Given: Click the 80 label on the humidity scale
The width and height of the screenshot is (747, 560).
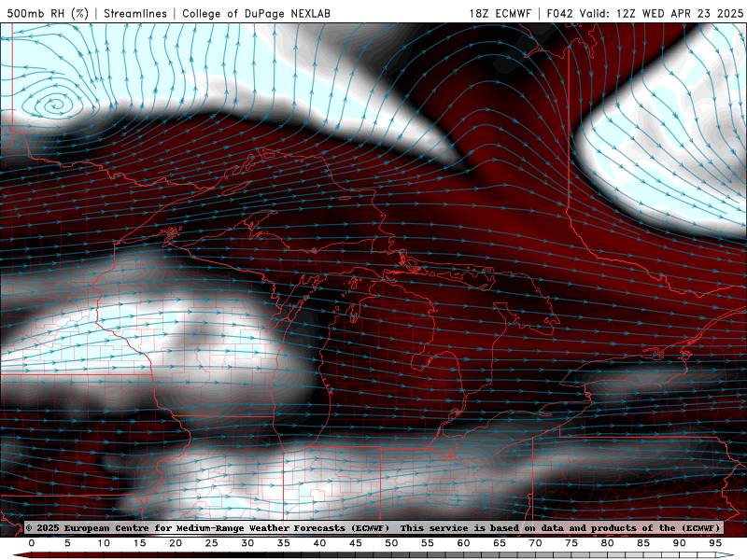Looking at the screenshot, I should pyautogui.click(x=607, y=543).
